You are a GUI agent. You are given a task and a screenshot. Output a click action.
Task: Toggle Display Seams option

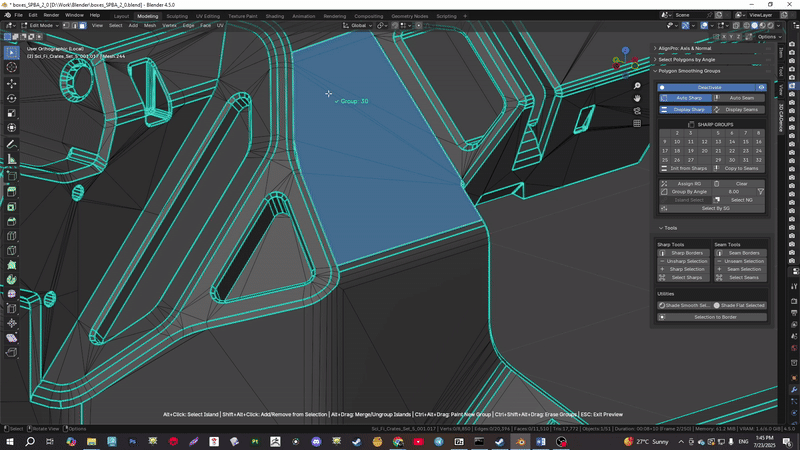[x=739, y=110]
